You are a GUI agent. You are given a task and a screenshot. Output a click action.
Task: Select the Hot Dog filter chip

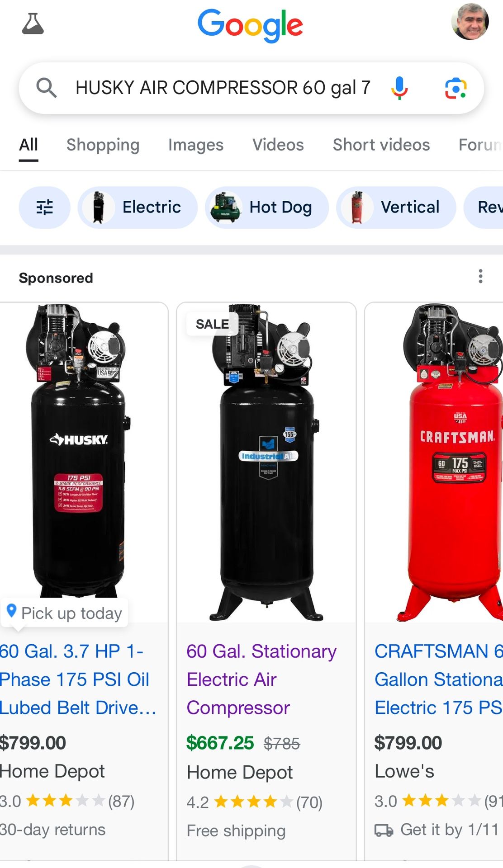(266, 208)
